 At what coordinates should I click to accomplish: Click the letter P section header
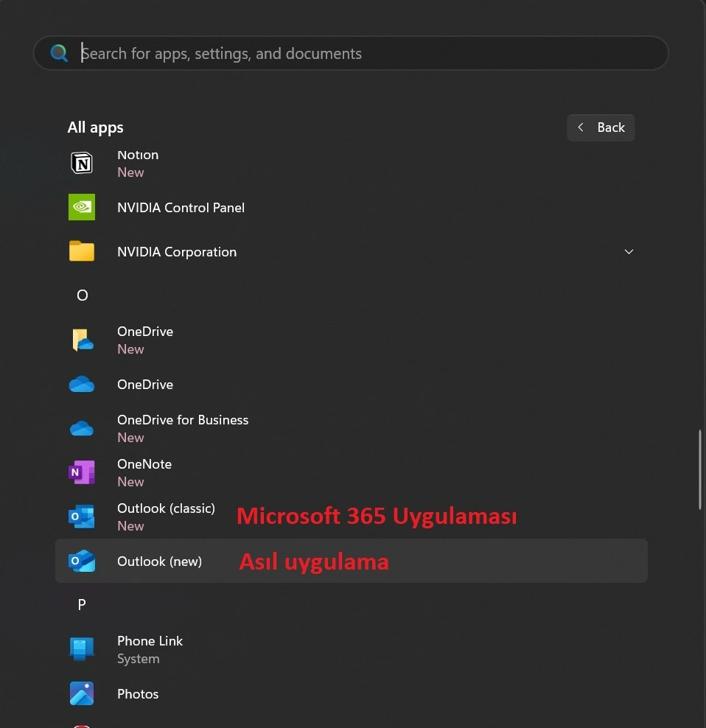82,604
